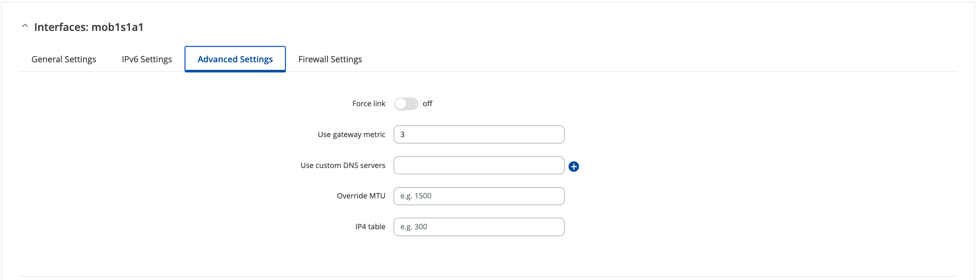
Task: Click inside the custom DNS servers input
Action: point(479,166)
